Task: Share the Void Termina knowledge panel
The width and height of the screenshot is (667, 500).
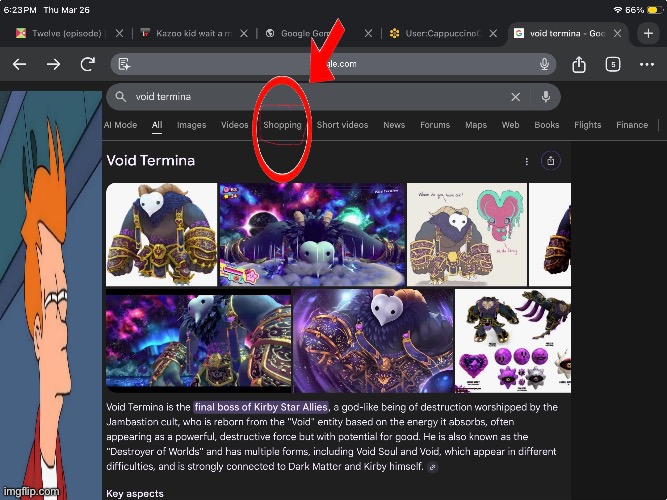Action: pyautogui.click(x=550, y=161)
